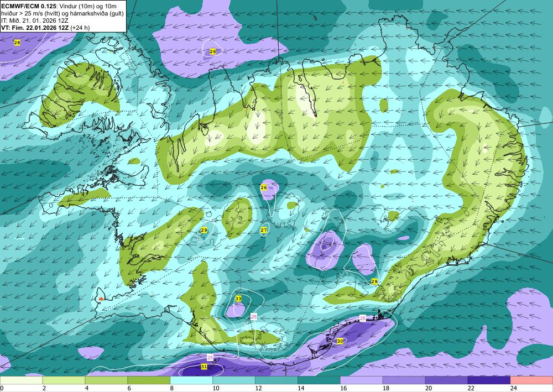Select the 0–2 m/s pale yellow legend swatch
Screen dimensions: 553x392
[21, 380]
